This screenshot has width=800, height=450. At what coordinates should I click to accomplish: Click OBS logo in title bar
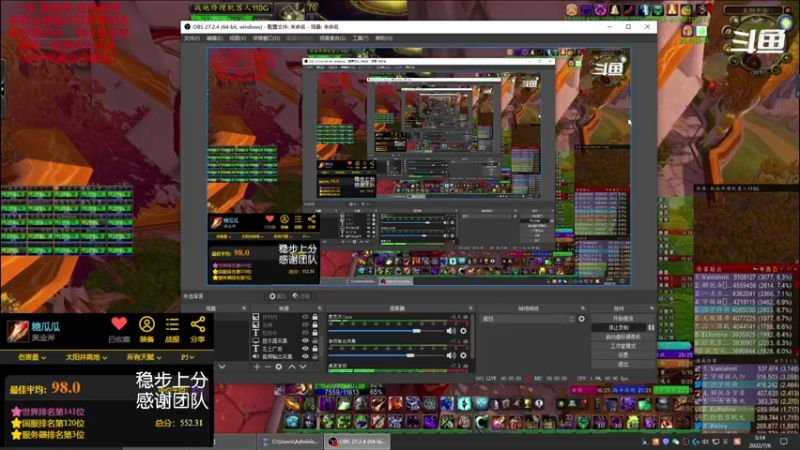click(x=187, y=27)
